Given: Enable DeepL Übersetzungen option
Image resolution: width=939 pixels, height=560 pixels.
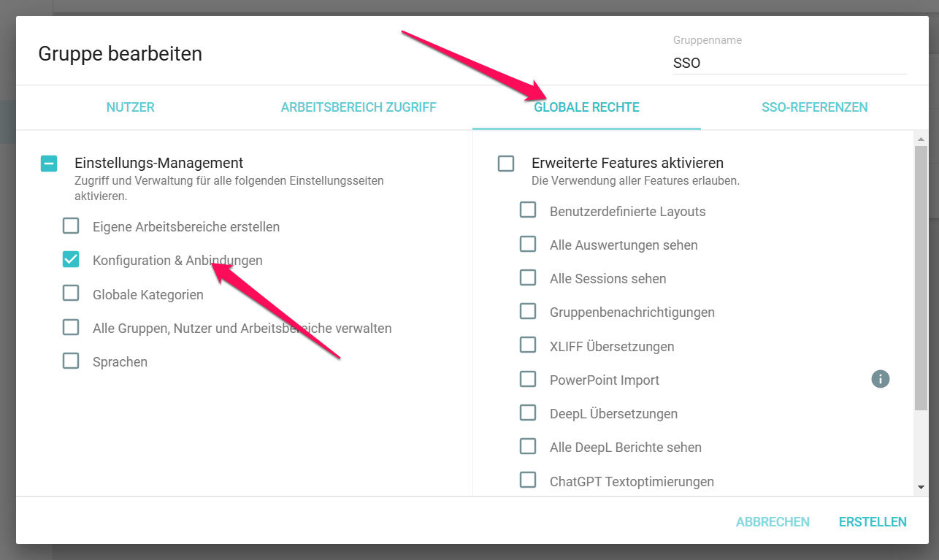Looking at the screenshot, I should [528, 413].
